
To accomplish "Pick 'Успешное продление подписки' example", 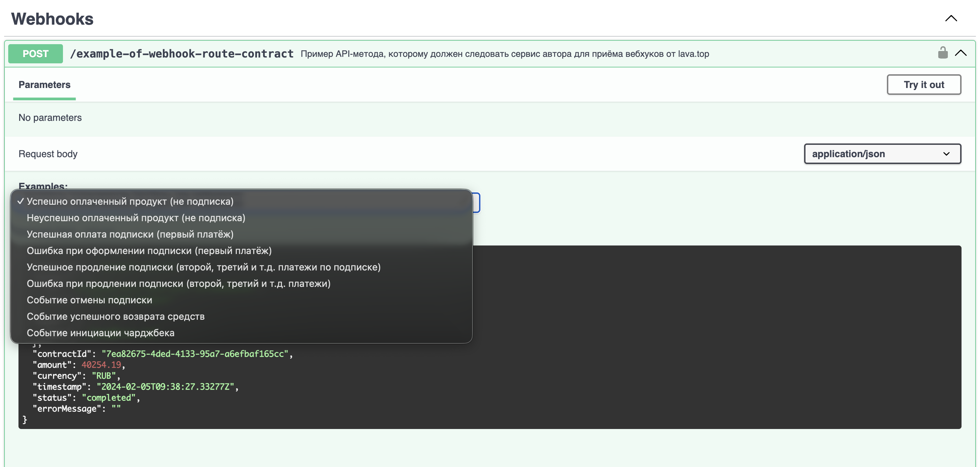I will click(x=241, y=267).
